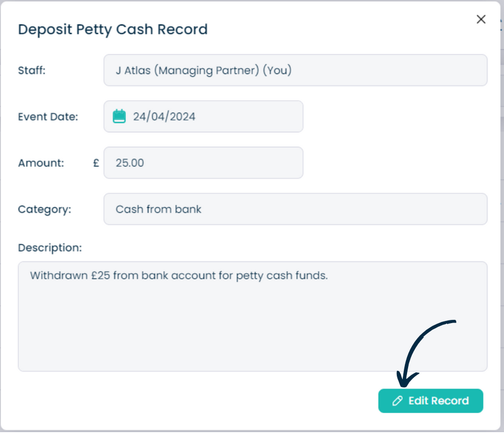The image size is (504, 434).
Task: Click the teal calendar icon
Action: click(x=119, y=116)
